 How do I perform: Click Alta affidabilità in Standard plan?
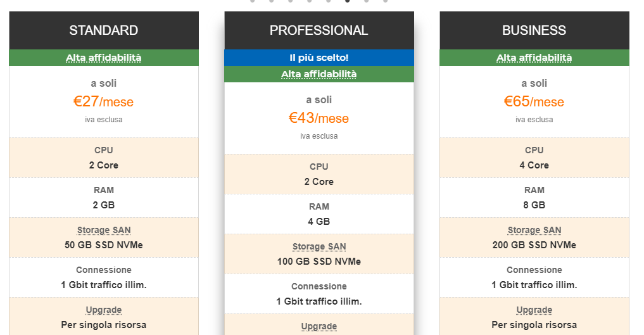coord(104,58)
